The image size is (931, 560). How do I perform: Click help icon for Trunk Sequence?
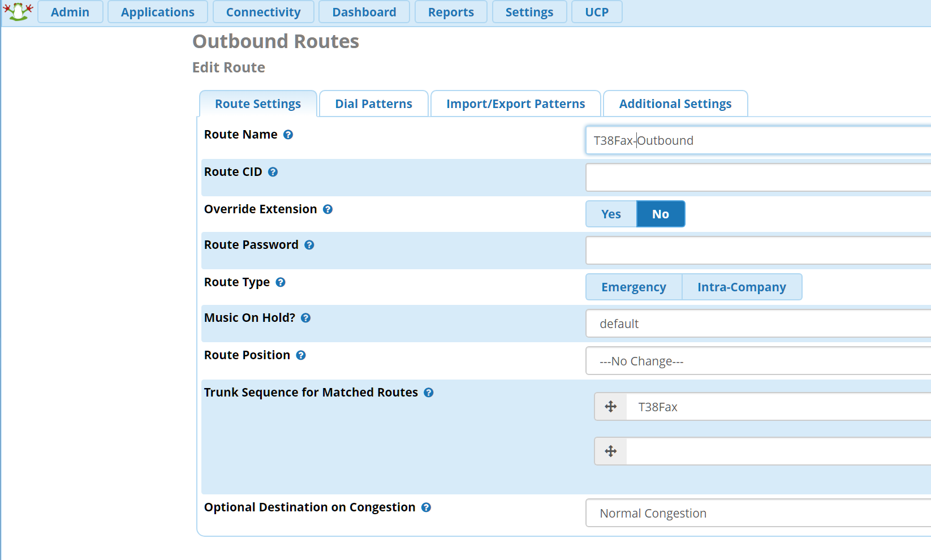(428, 393)
